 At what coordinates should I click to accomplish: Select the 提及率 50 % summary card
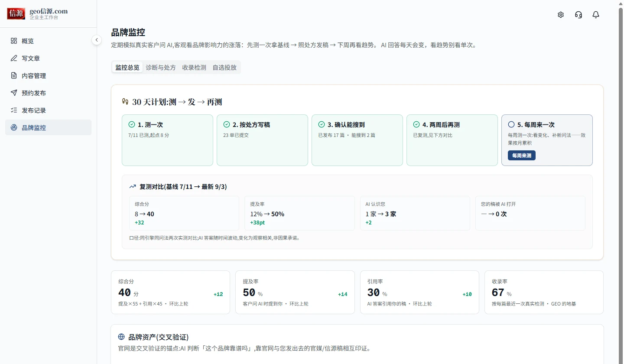pyautogui.click(x=295, y=292)
